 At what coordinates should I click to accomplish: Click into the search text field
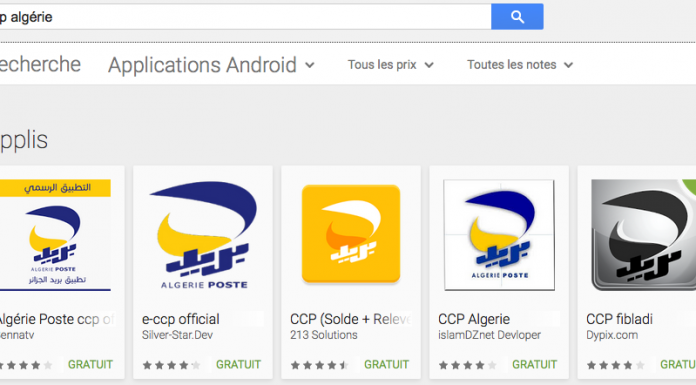245,17
